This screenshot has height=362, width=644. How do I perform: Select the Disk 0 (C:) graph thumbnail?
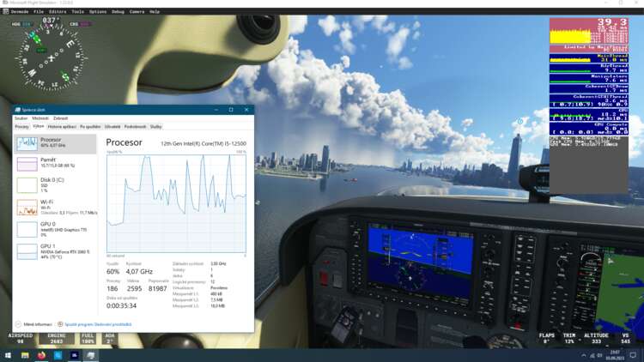pyautogui.click(x=27, y=185)
